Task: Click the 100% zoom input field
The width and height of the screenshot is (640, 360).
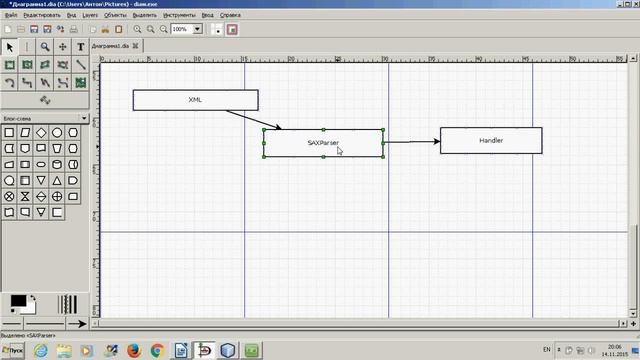Action: pos(182,29)
